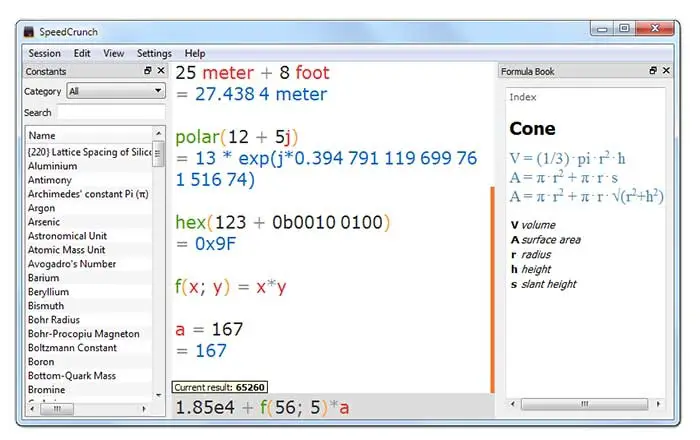Click Formula Book scrollbar right arrow
700x440 pixels.
[658, 404]
